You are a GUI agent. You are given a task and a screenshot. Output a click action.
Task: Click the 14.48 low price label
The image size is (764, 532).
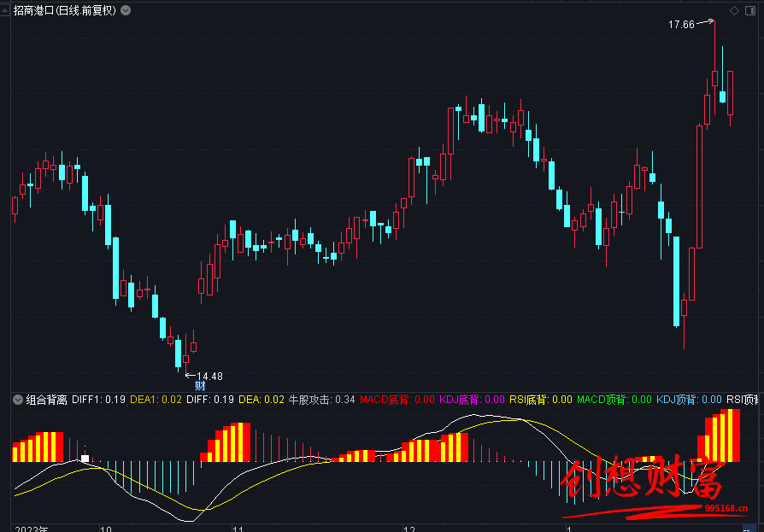tap(209, 377)
